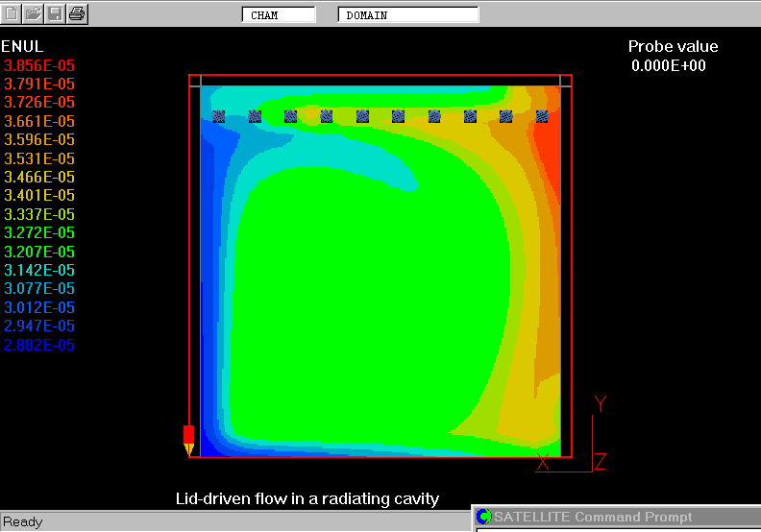The width and height of the screenshot is (761, 532).
Task: Select the leftmost textured block in the cavity
Action: [x=219, y=116]
